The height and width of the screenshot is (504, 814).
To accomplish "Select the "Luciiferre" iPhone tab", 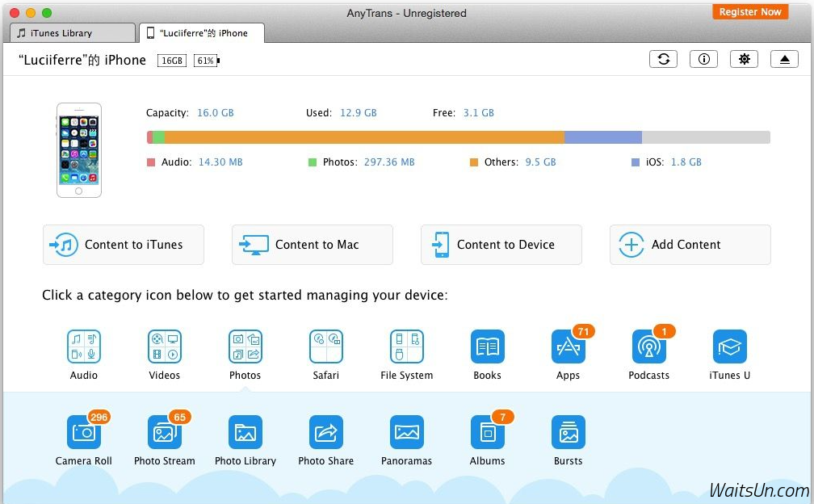I will pyautogui.click(x=202, y=33).
